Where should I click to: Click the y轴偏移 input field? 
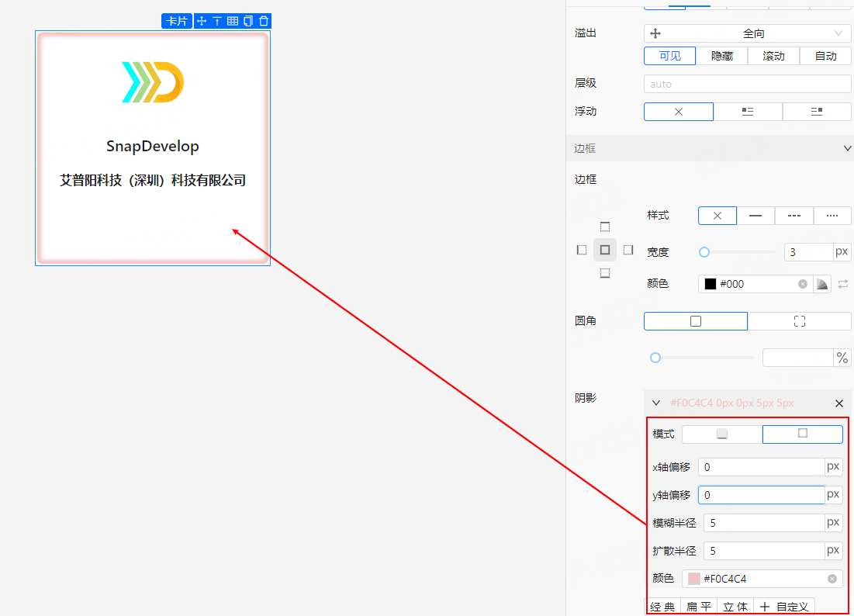[x=761, y=495]
